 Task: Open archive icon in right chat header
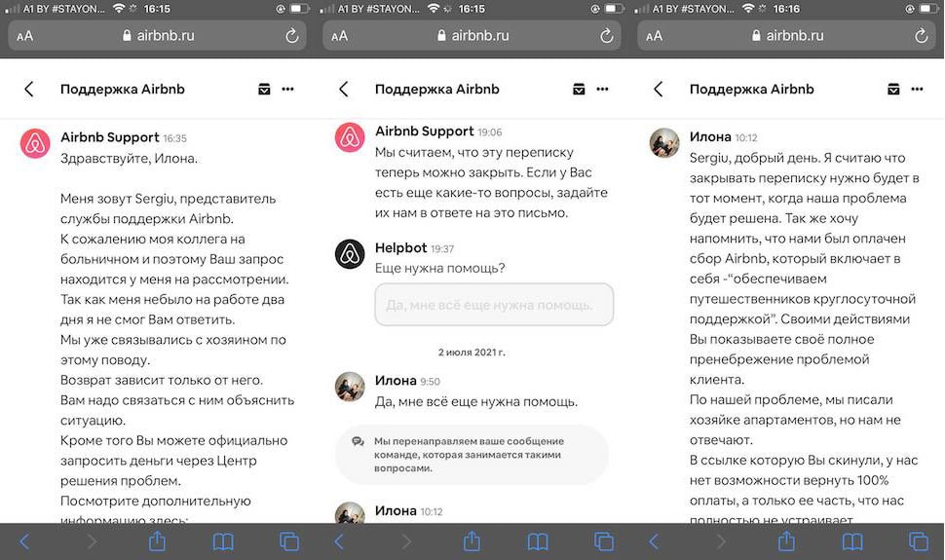(x=893, y=90)
